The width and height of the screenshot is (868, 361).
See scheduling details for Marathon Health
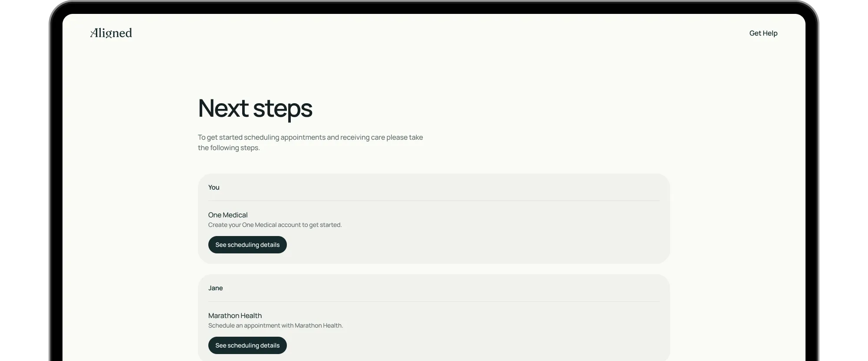tap(247, 345)
